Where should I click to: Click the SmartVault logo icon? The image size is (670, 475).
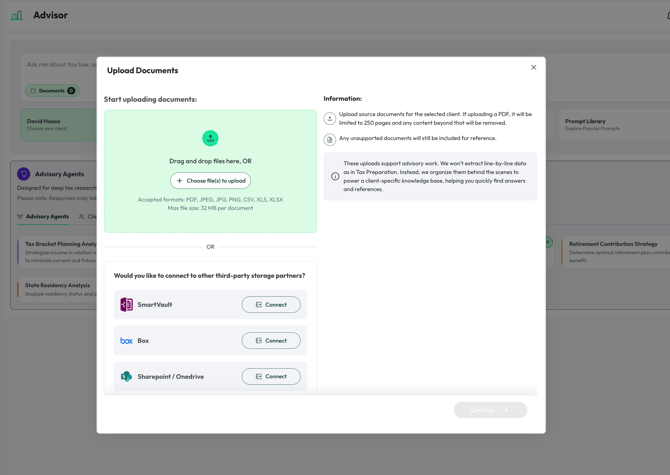pyautogui.click(x=126, y=305)
